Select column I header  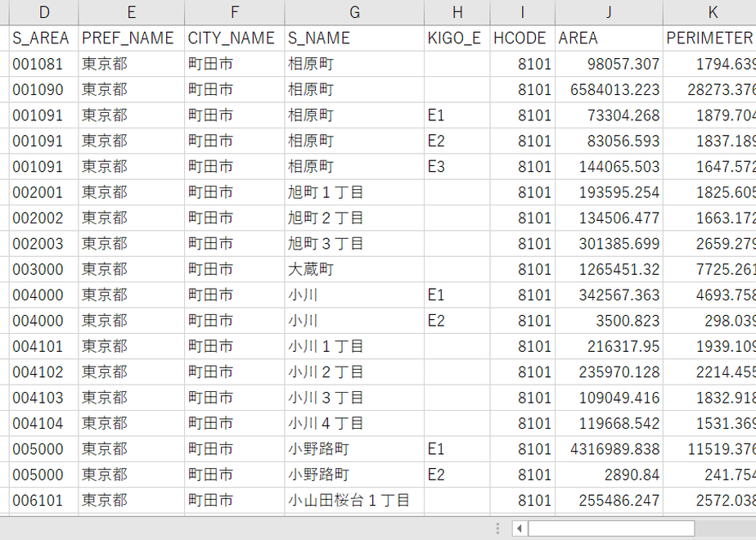(x=522, y=12)
